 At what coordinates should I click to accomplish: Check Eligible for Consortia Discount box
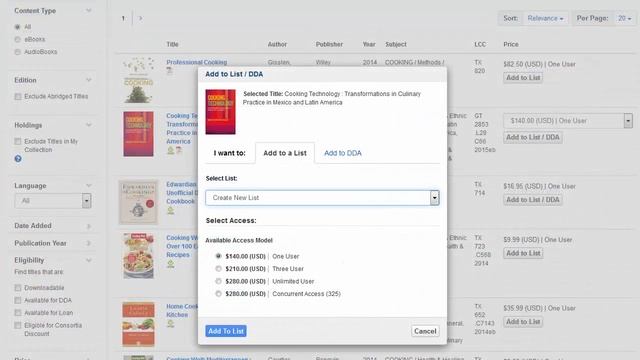pyautogui.click(x=18, y=326)
